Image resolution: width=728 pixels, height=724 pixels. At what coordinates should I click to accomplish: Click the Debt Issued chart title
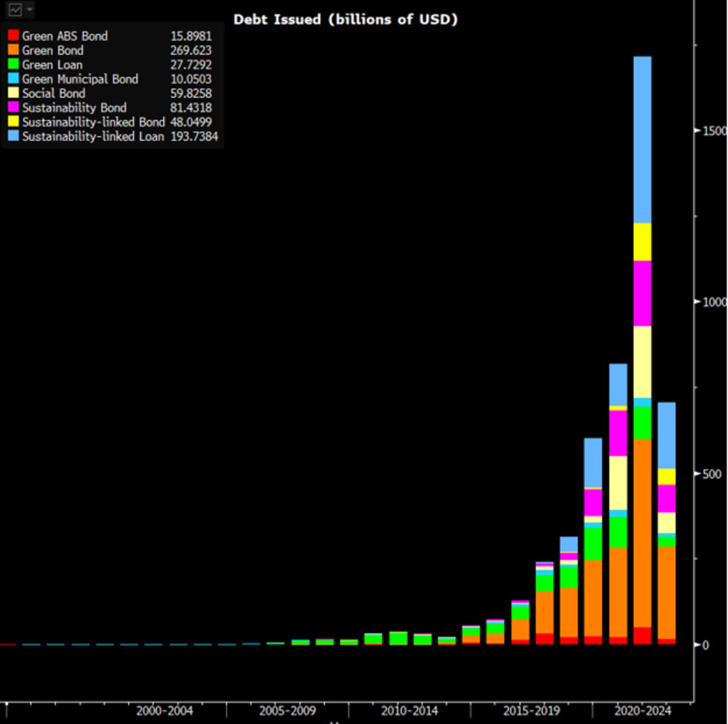(x=345, y=19)
